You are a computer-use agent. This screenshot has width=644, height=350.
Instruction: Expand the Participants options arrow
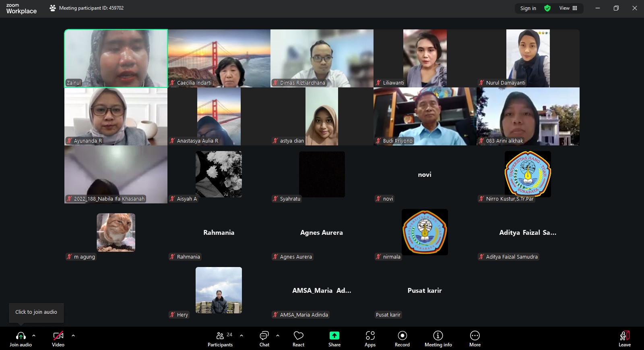[x=242, y=335]
